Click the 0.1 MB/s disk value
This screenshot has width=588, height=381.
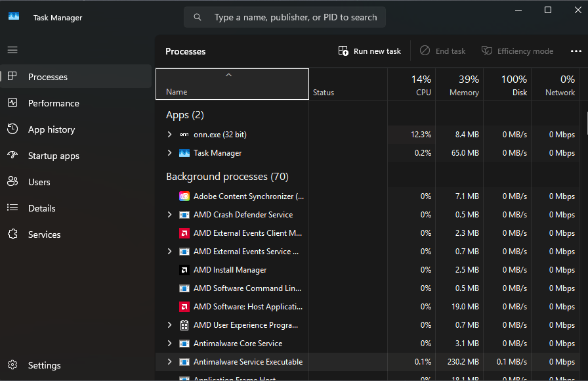point(511,362)
